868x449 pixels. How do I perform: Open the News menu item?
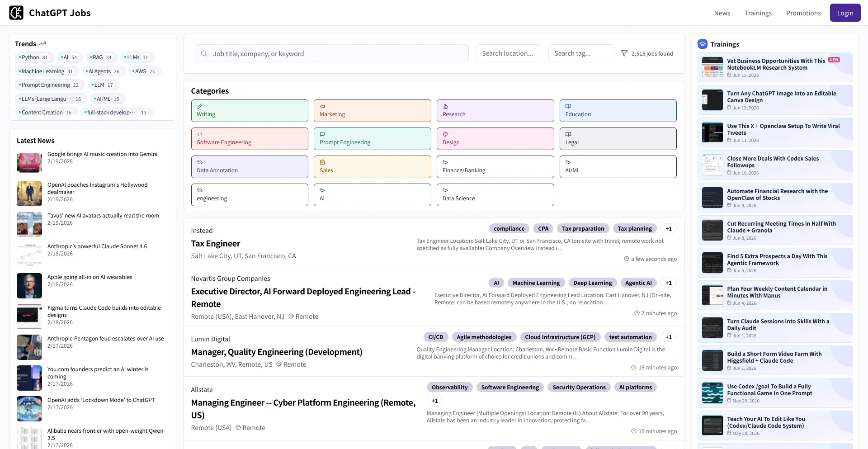coord(722,13)
